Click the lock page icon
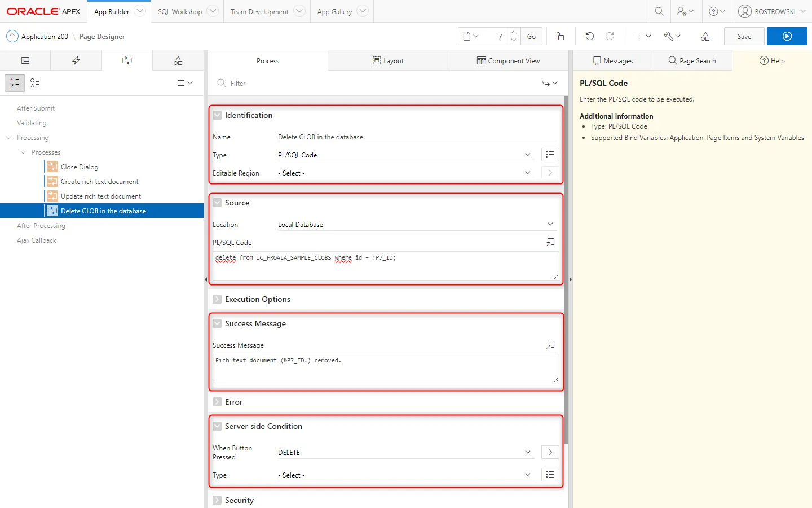This screenshot has width=812, height=508. (x=560, y=36)
